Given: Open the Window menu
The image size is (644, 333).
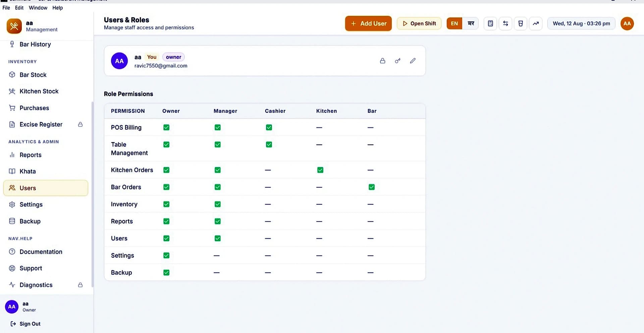Looking at the screenshot, I should pos(38,8).
